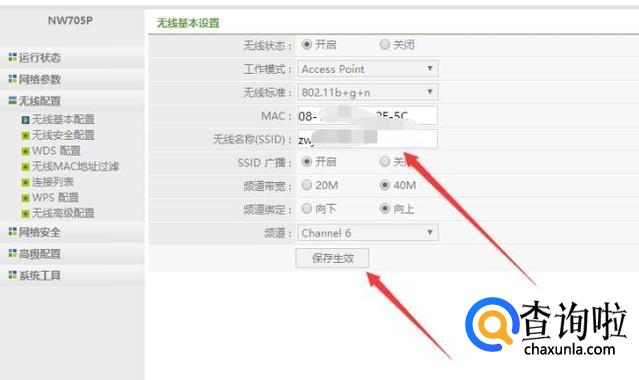Screen dimensions: 639x380
Task: Open 高级配置 menu
Action: (40, 254)
